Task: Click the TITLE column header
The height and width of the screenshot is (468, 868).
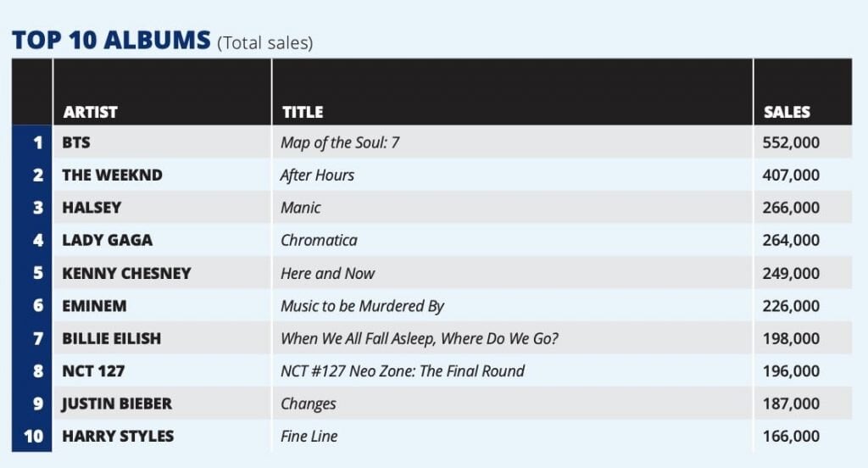Action: click(303, 112)
